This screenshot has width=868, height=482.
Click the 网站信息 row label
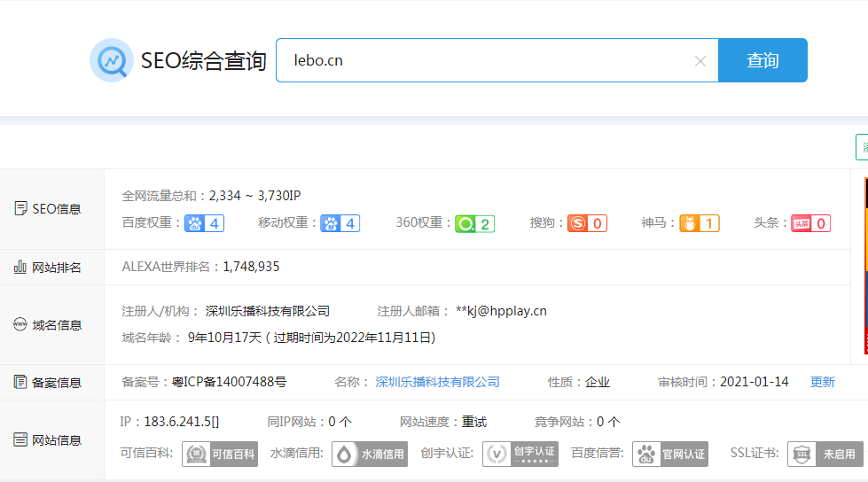[57, 440]
